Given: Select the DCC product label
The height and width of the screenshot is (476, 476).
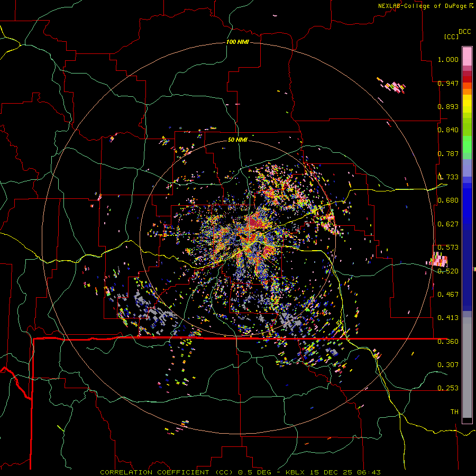Looking at the screenshot, I should tap(464, 31).
